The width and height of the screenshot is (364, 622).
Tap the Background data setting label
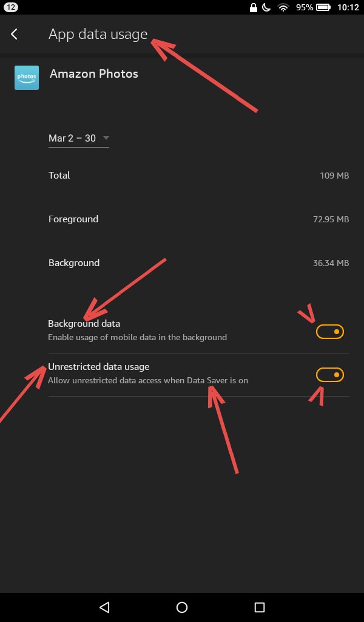(84, 324)
